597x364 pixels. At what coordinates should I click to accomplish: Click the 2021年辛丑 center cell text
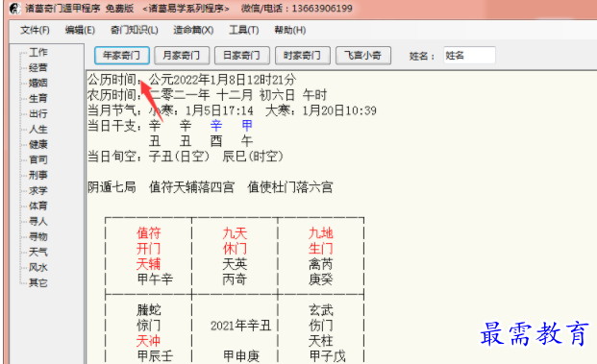(240, 326)
